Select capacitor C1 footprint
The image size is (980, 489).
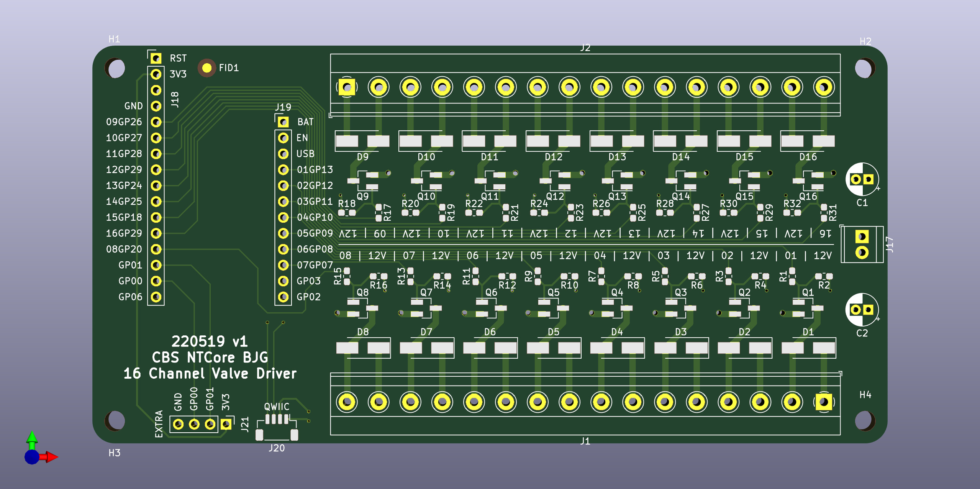click(862, 179)
